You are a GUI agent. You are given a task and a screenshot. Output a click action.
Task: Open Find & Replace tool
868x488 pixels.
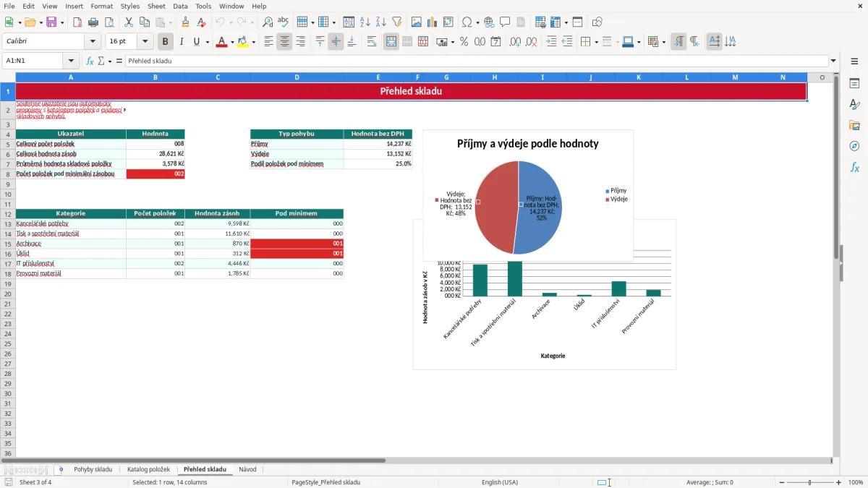[268, 22]
